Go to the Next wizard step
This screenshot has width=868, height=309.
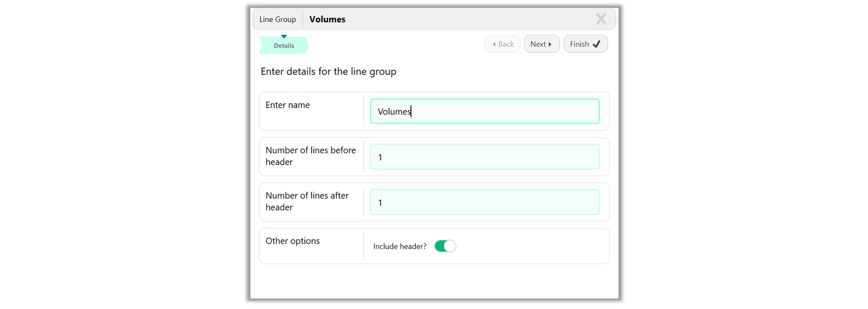tap(541, 44)
